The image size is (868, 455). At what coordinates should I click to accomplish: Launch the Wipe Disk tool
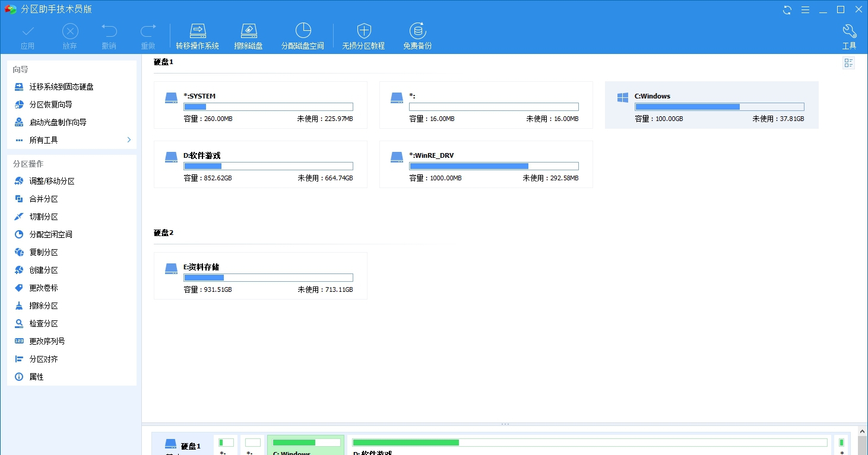[x=249, y=35]
